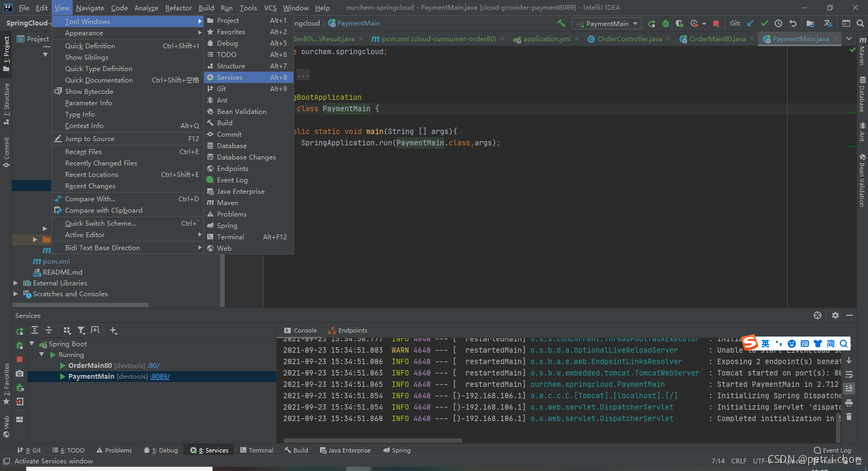The width and height of the screenshot is (868, 471).
Task: Click the red Stop icon in the main toolbar
Action: pyautogui.click(x=716, y=23)
